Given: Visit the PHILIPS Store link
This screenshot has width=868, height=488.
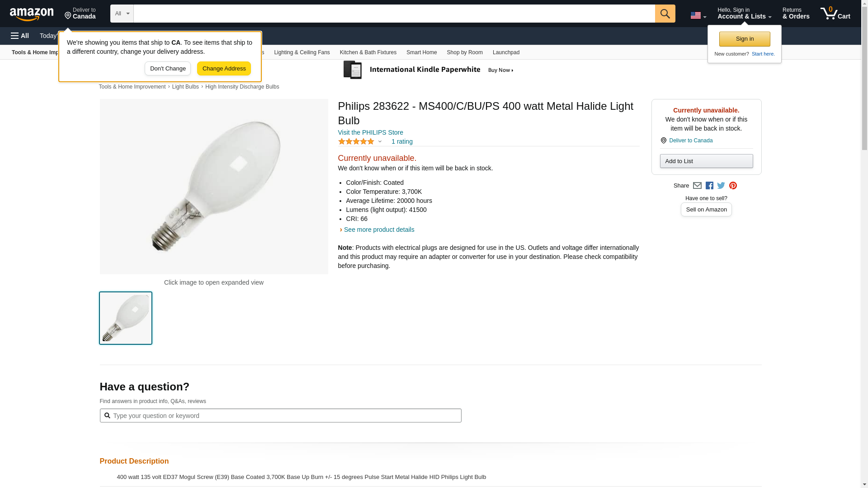Looking at the screenshot, I should coord(370,132).
